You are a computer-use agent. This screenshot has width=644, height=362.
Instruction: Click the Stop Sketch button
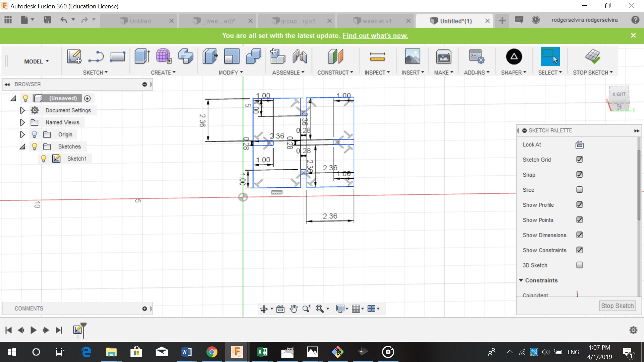(x=617, y=306)
